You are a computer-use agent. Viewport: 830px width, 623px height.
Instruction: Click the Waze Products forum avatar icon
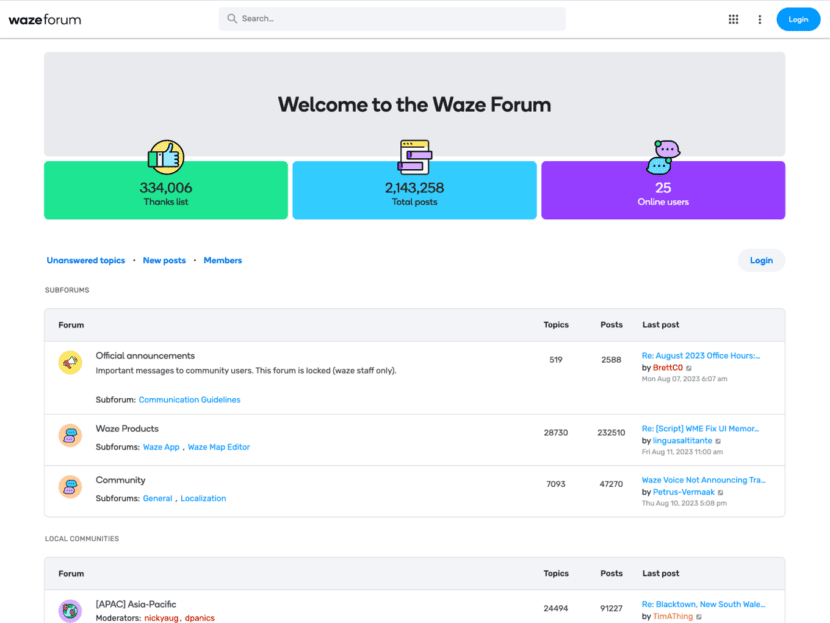pos(69,435)
